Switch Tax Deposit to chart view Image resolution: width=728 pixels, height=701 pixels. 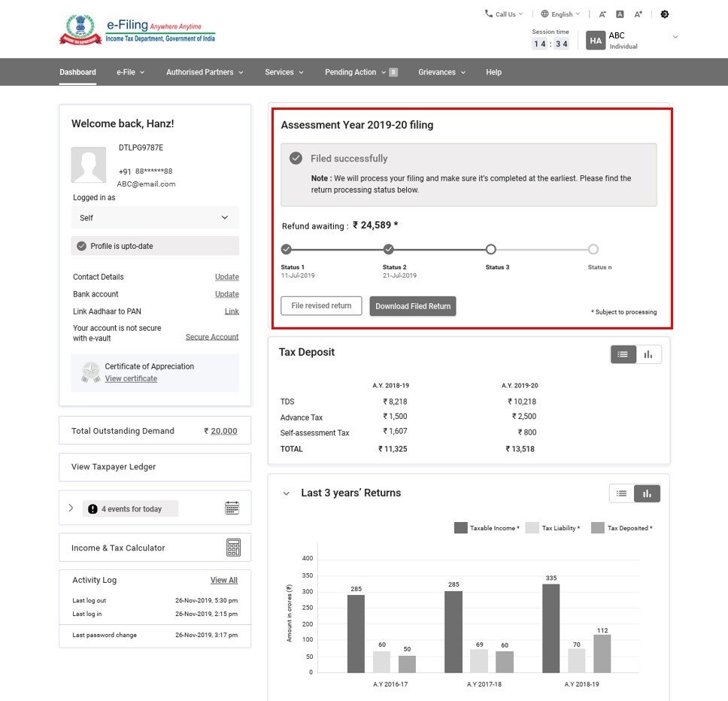[x=648, y=354]
